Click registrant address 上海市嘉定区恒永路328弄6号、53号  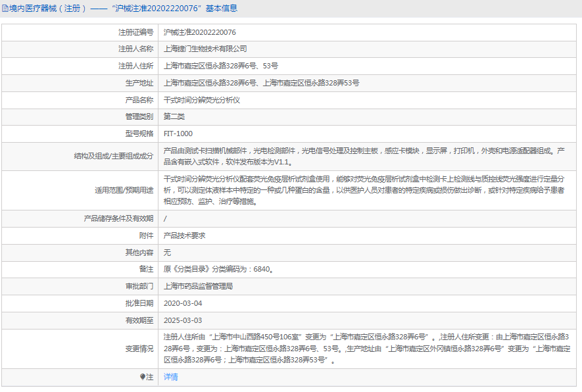tap(221, 66)
